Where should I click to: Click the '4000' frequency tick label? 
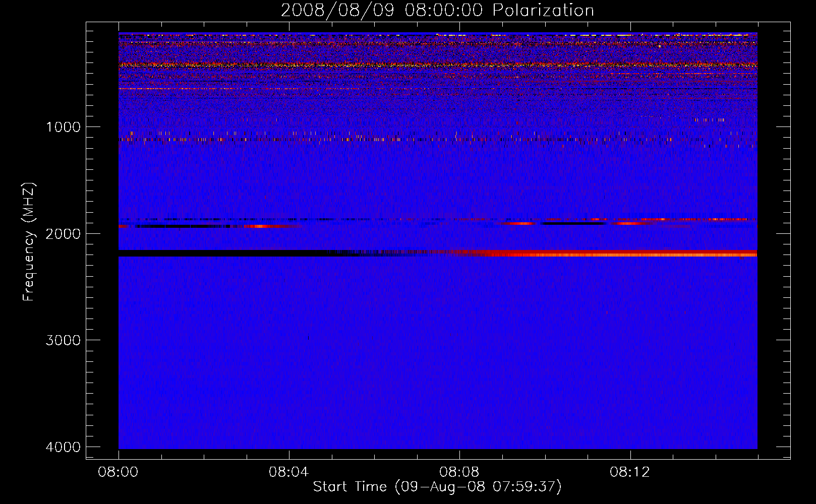pyautogui.click(x=63, y=447)
